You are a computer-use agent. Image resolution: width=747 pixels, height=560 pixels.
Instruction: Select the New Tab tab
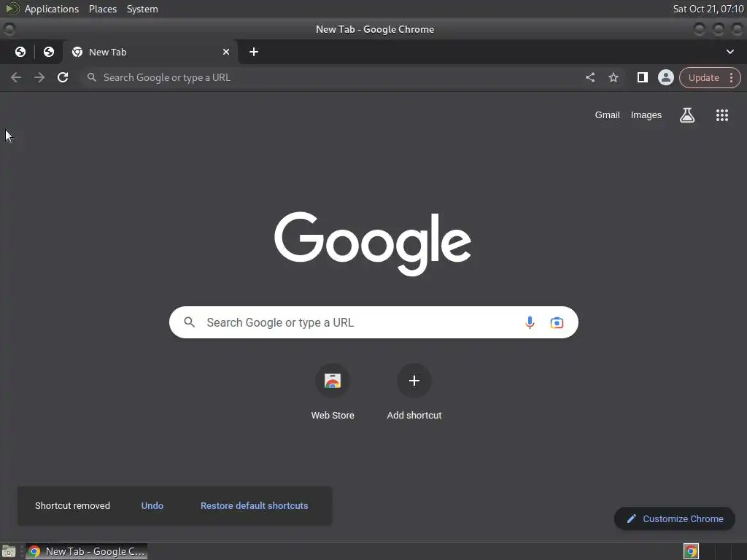150,52
